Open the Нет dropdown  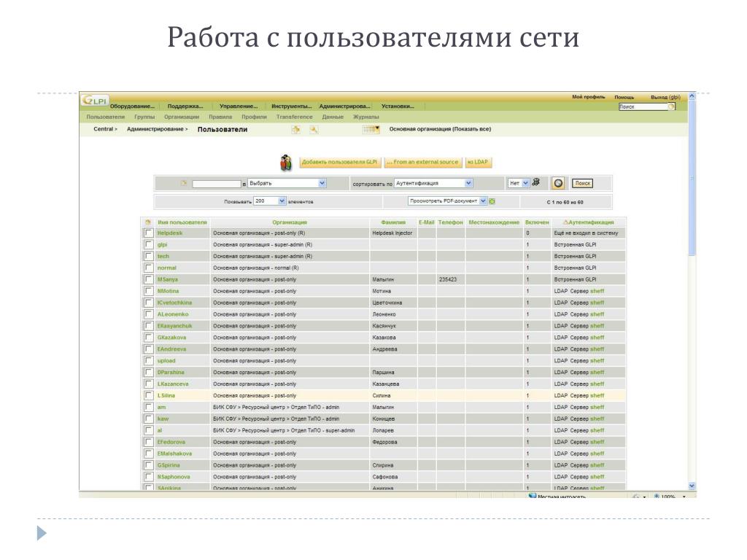(x=519, y=183)
